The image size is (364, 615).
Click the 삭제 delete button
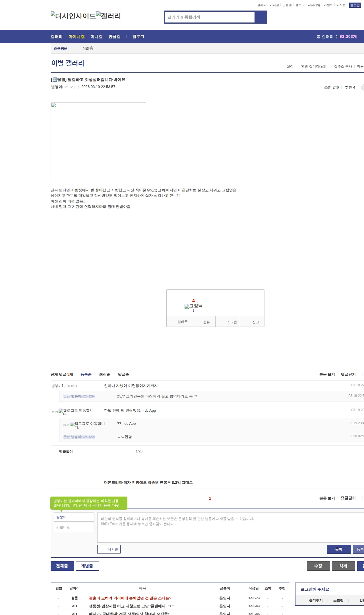point(344,566)
